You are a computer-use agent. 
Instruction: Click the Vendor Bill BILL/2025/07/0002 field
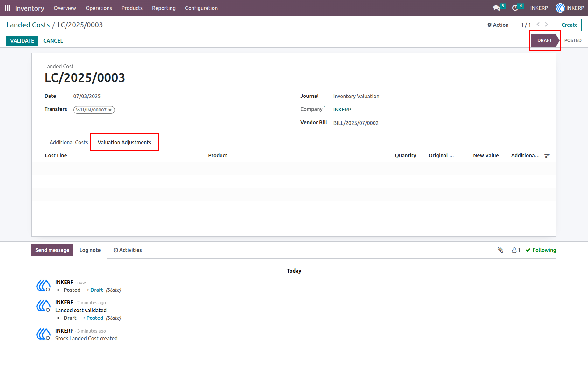(356, 123)
